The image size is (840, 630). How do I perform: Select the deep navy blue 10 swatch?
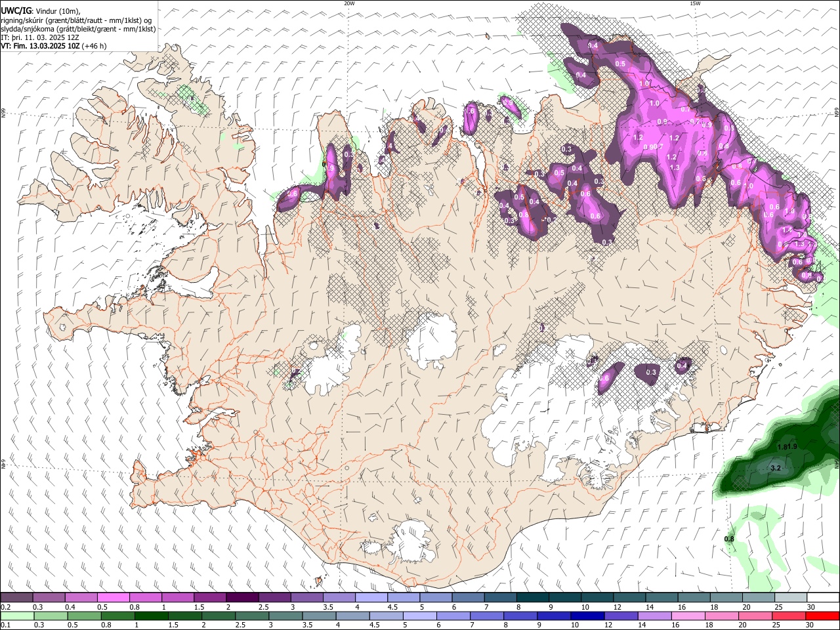[588, 616]
